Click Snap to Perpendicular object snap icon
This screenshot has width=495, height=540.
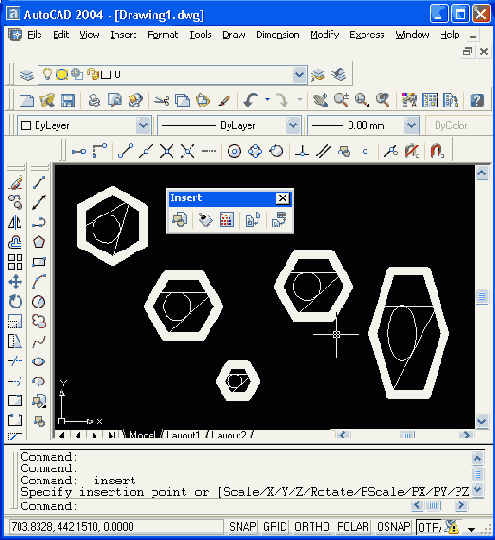coord(302,151)
